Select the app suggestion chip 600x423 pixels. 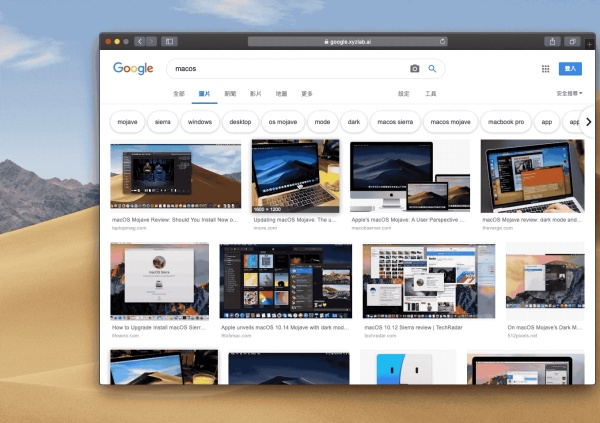[547, 122]
